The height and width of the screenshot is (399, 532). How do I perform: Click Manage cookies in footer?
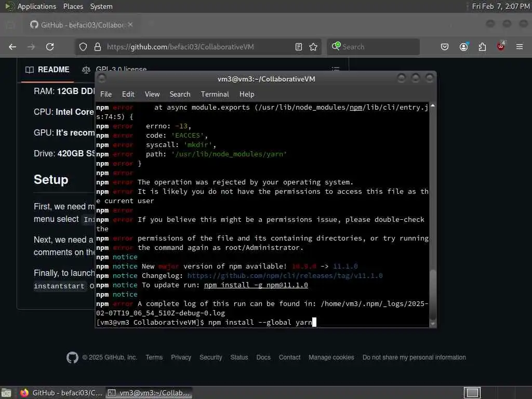331,357
